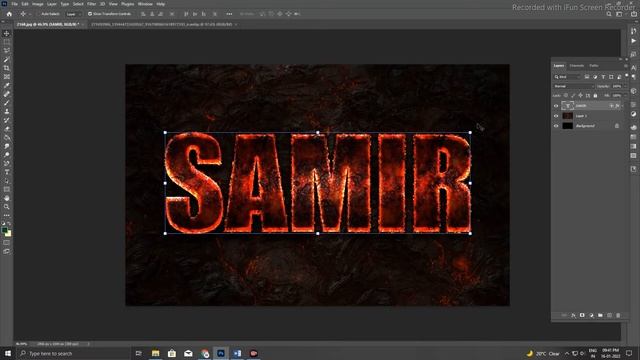Screen dimensions: 640x360
Task: Open the Edit Toolbar three-dots button
Action: 7,215
